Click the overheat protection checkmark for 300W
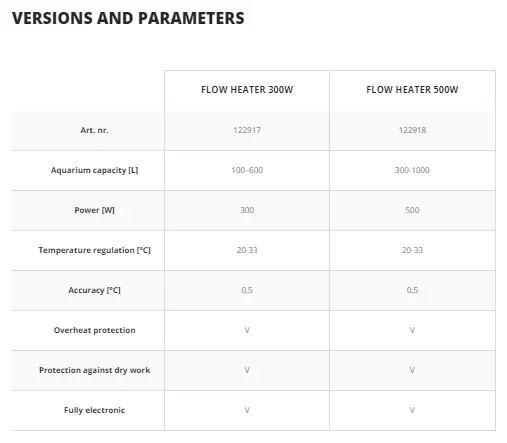This screenshot has width=507, height=443. point(247,330)
